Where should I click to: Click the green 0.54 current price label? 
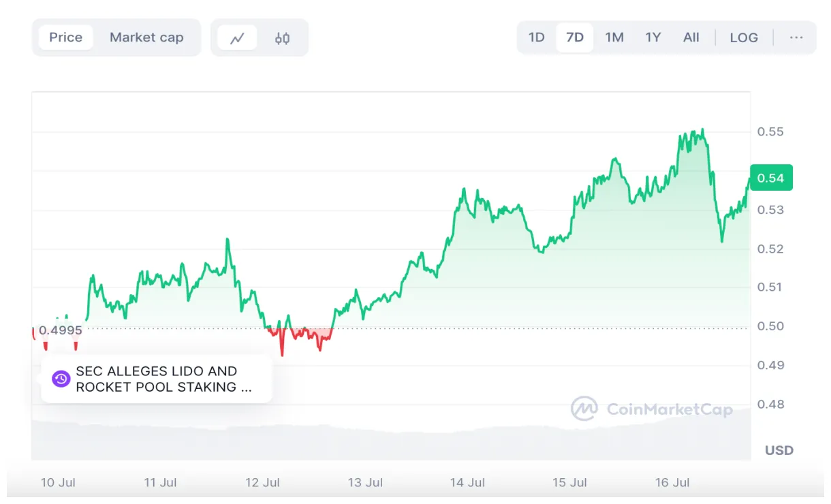(770, 177)
